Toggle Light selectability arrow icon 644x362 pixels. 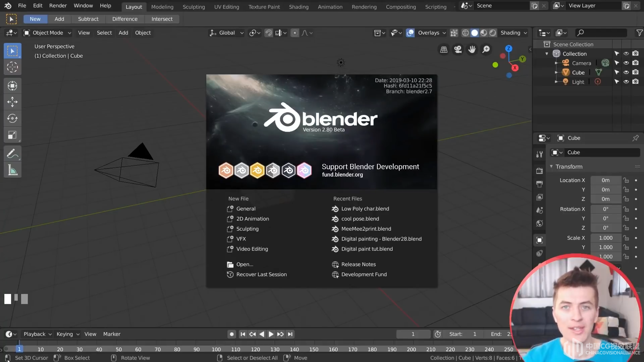click(616, 82)
